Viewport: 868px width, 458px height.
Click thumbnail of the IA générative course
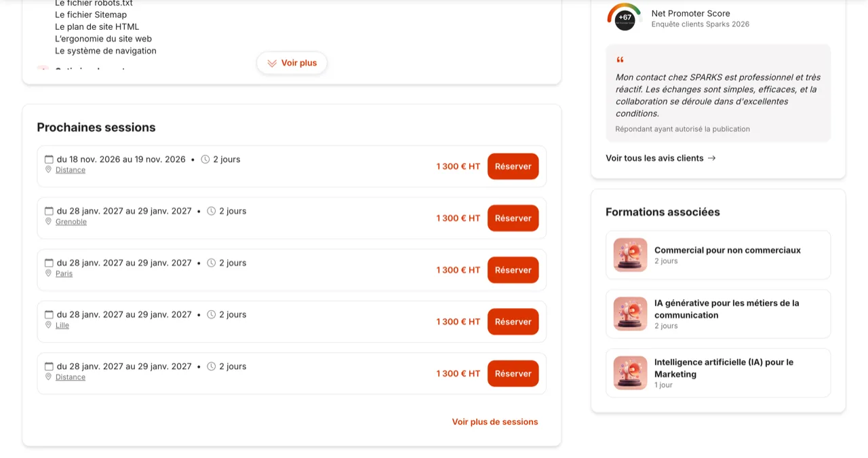tap(631, 314)
